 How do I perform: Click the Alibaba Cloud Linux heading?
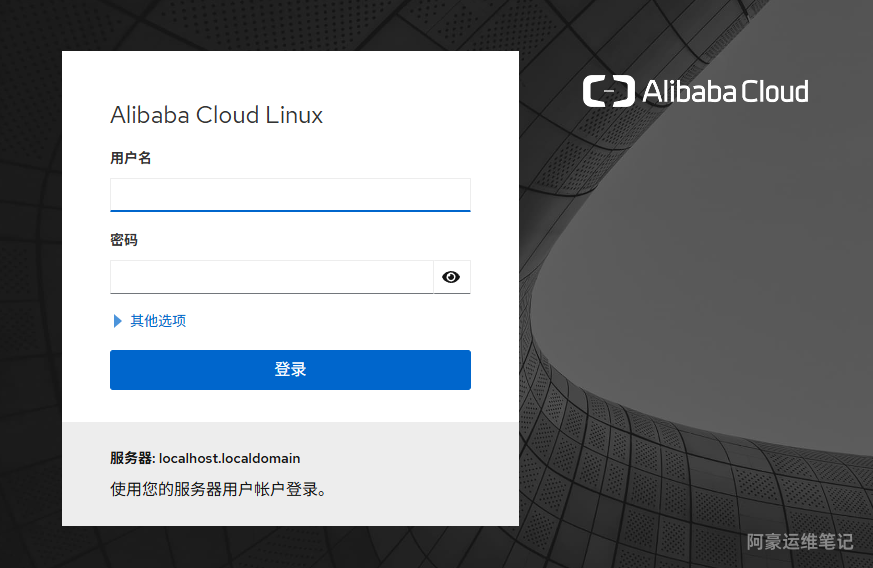click(217, 115)
